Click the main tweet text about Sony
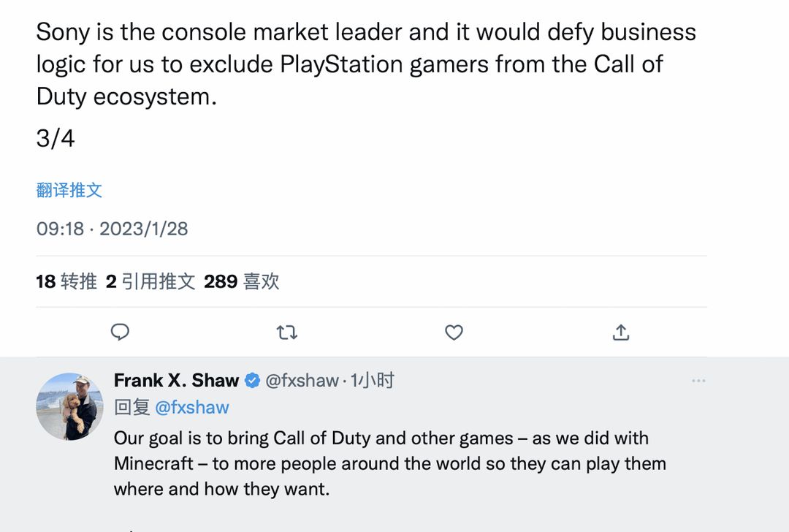This screenshot has width=789, height=532. 366,64
